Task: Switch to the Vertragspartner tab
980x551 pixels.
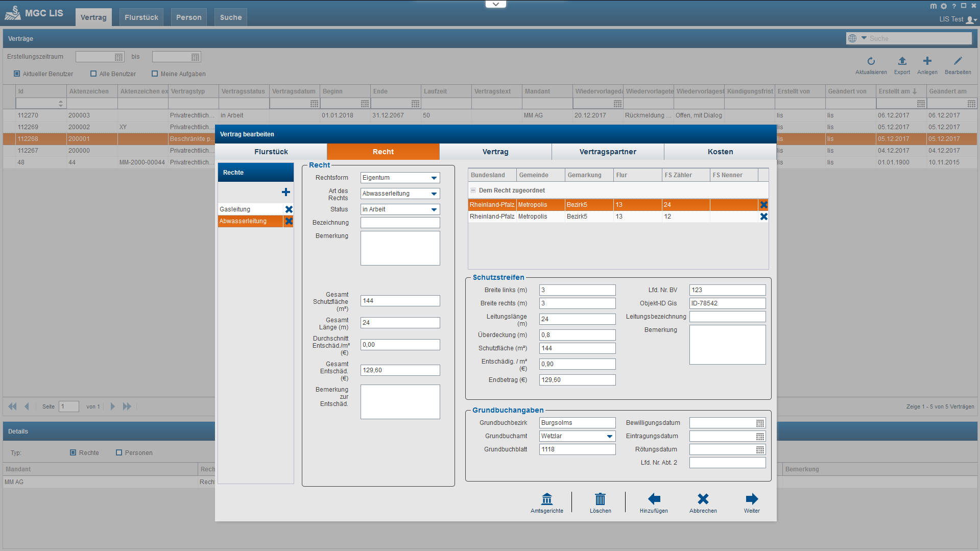Action: click(607, 152)
